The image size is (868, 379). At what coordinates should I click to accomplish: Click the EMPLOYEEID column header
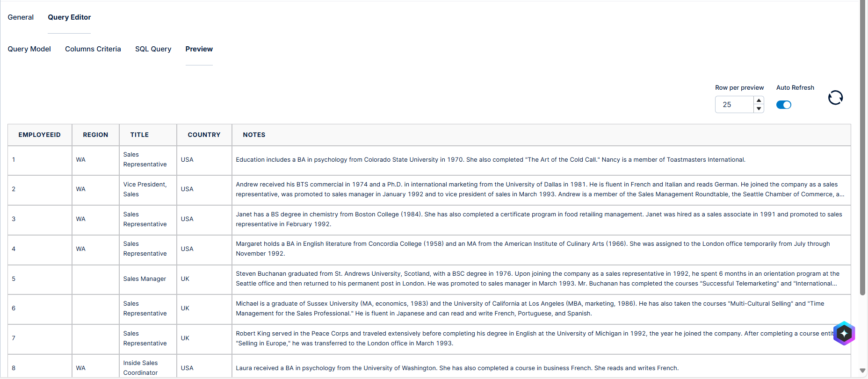click(40, 135)
